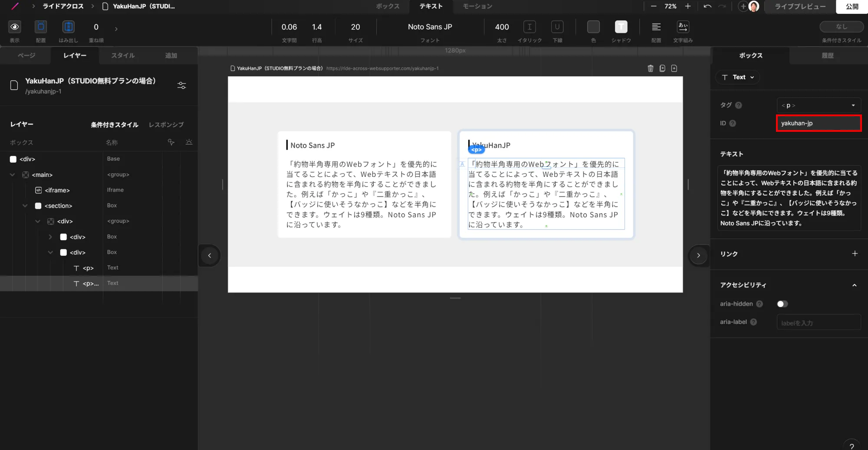
Task: Collapse the <section> layer
Action: (x=25, y=205)
